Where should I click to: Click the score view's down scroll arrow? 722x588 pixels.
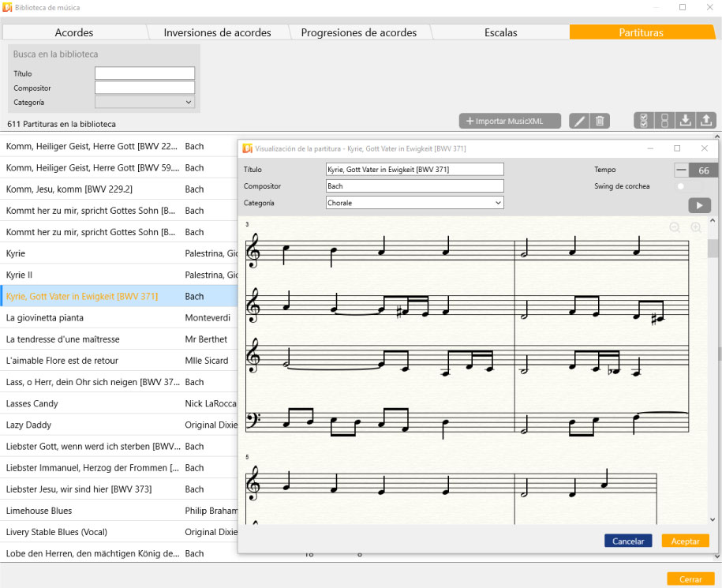tap(713, 519)
